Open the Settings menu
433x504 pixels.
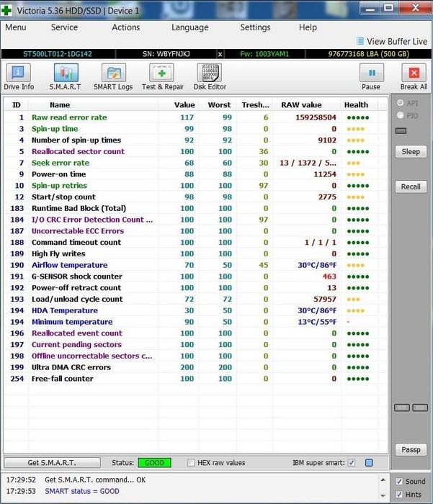click(x=256, y=27)
